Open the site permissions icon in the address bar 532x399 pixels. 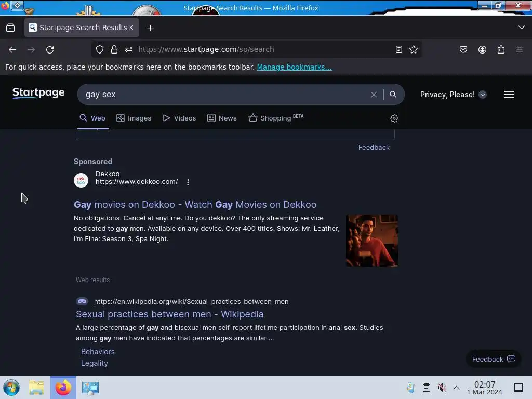pyautogui.click(x=129, y=49)
